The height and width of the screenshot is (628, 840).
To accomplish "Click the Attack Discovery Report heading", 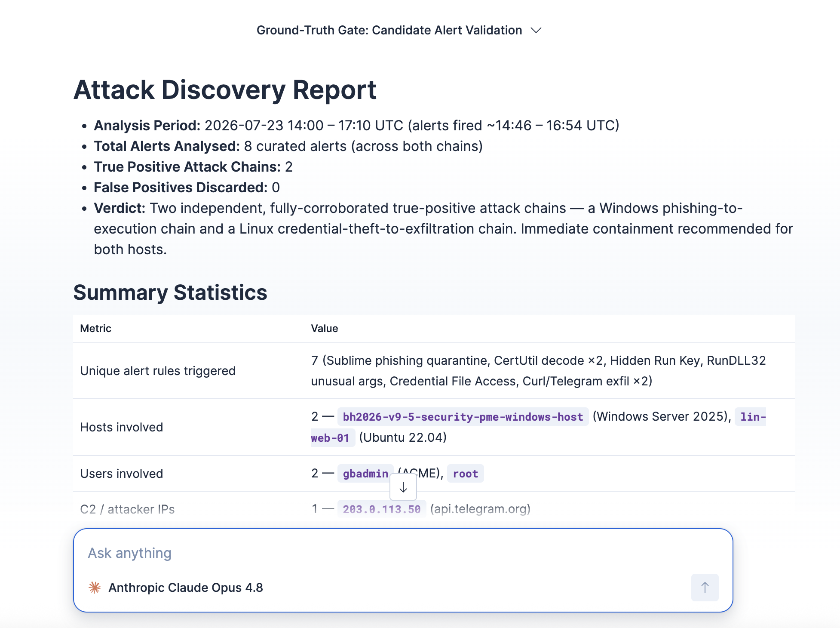I will click(x=225, y=90).
